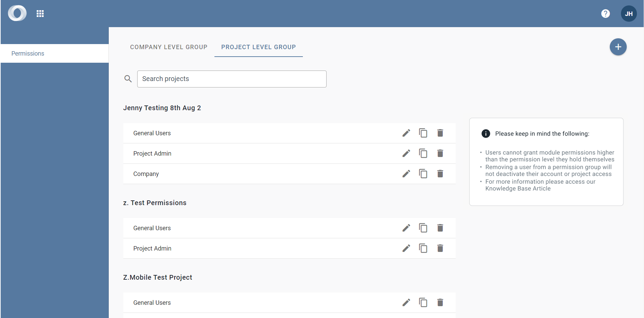Open the Permissions sidebar item
Image resolution: width=644 pixels, height=318 pixels.
coord(28,53)
